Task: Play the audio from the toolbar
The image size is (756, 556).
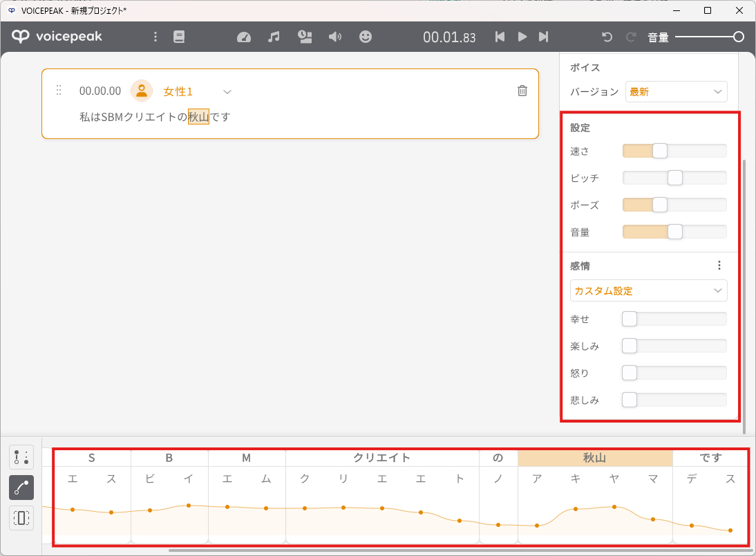Action: pyautogui.click(x=522, y=37)
